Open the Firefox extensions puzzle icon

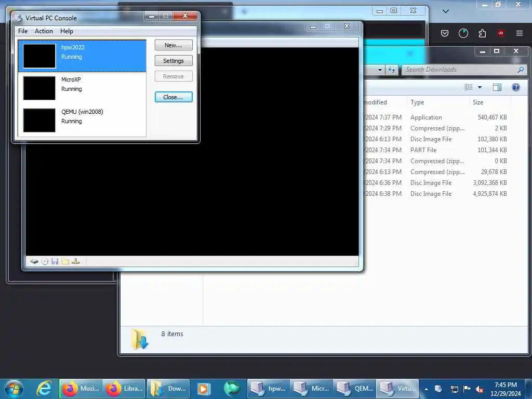[482, 33]
